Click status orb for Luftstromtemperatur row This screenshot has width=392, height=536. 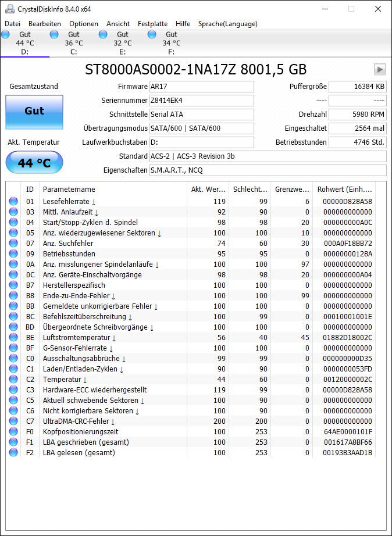(x=13, y=337)
